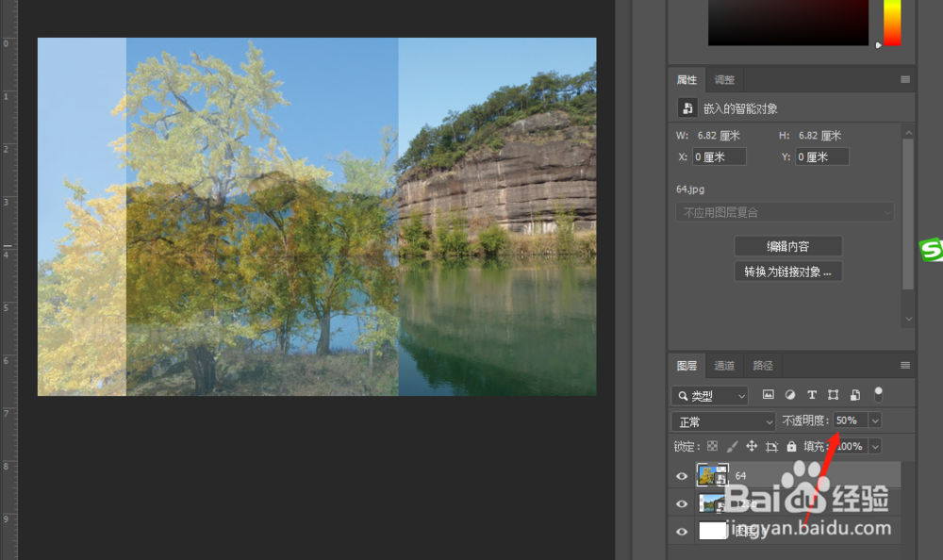943x560 pixels.
Task: Switch to the 通道 (Channels) tab
Action: [724, 366]
